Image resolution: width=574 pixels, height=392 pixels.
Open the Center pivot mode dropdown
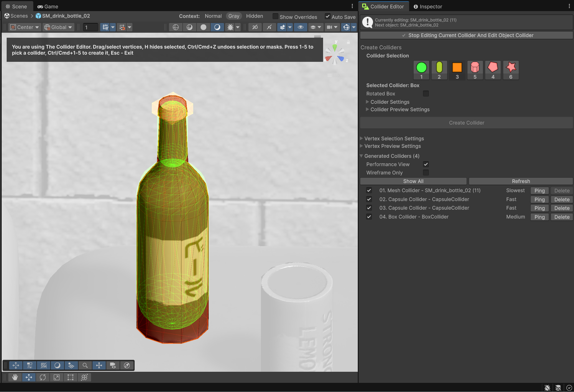(25, 27)
